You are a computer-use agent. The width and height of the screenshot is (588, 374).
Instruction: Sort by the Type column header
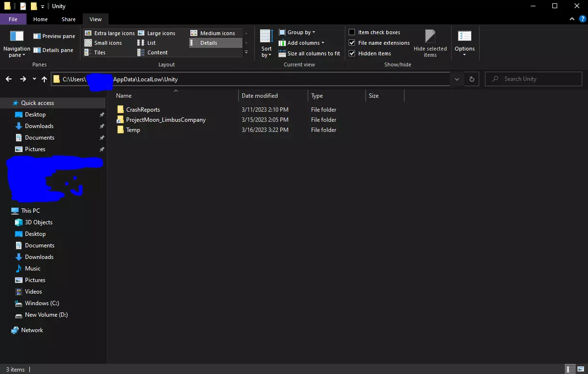click(x=337, y=96)
